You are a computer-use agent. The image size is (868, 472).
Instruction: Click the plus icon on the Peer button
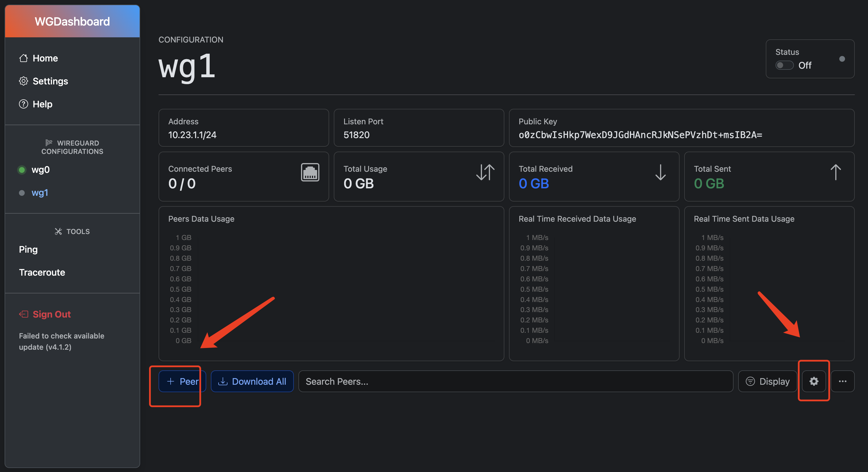[171, 381]
